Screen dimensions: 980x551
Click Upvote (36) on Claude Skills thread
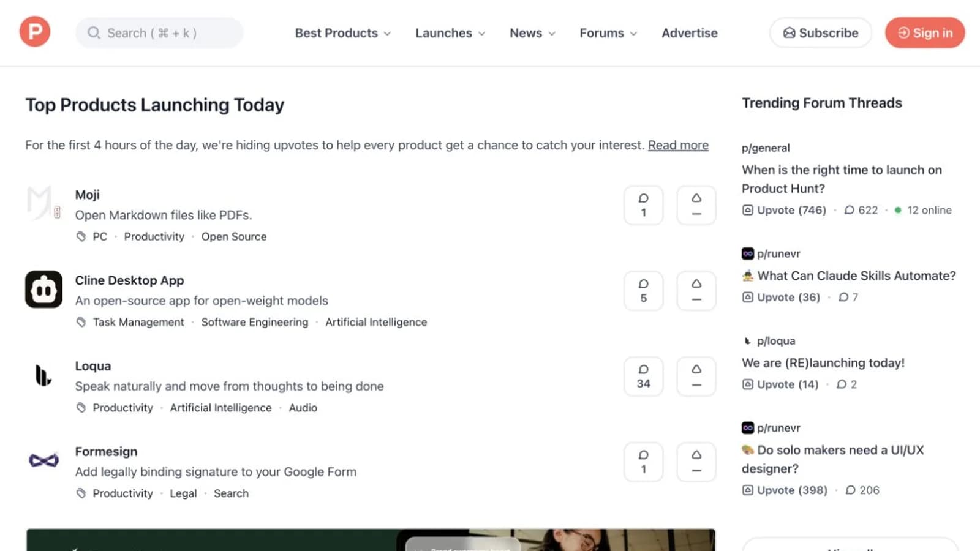[x=782, y=297]
